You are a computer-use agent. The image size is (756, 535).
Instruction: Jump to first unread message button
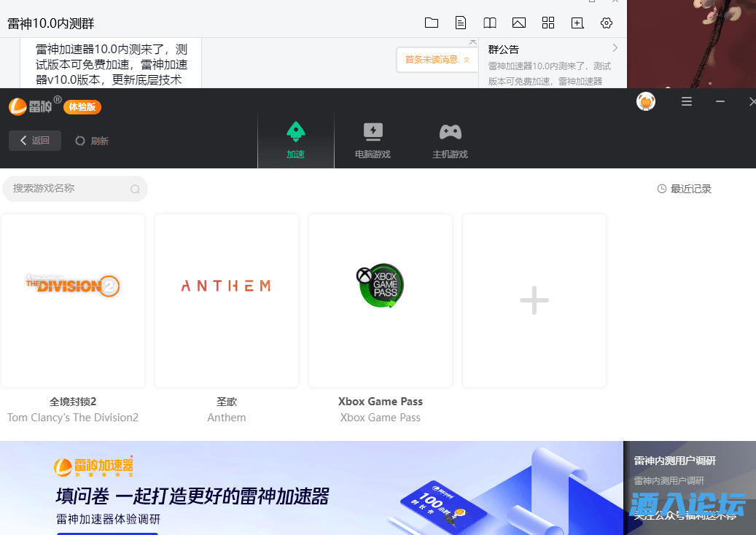(437, 60)
